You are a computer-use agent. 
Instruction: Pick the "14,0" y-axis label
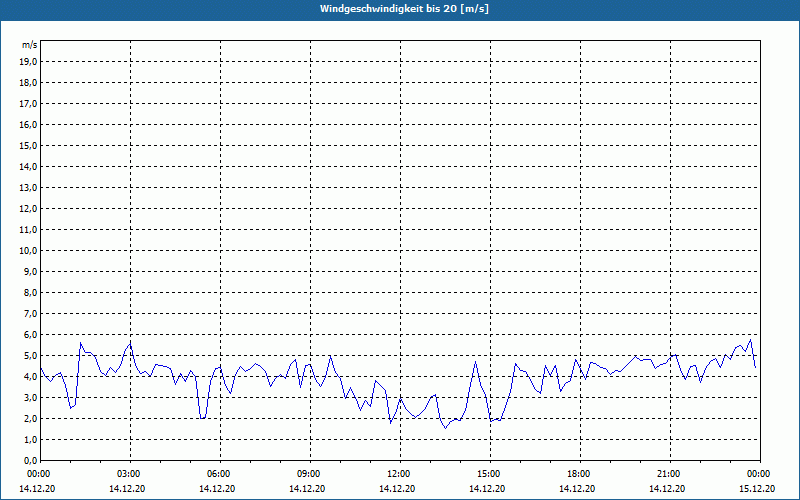(x=28, y=166)
